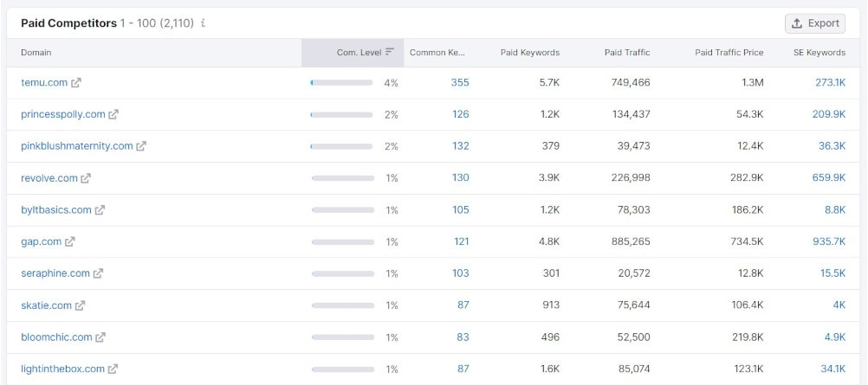The height and width of the screenshot is (385, 868).
Task: View 355 common keywords for temu.com
Action: 460,82
